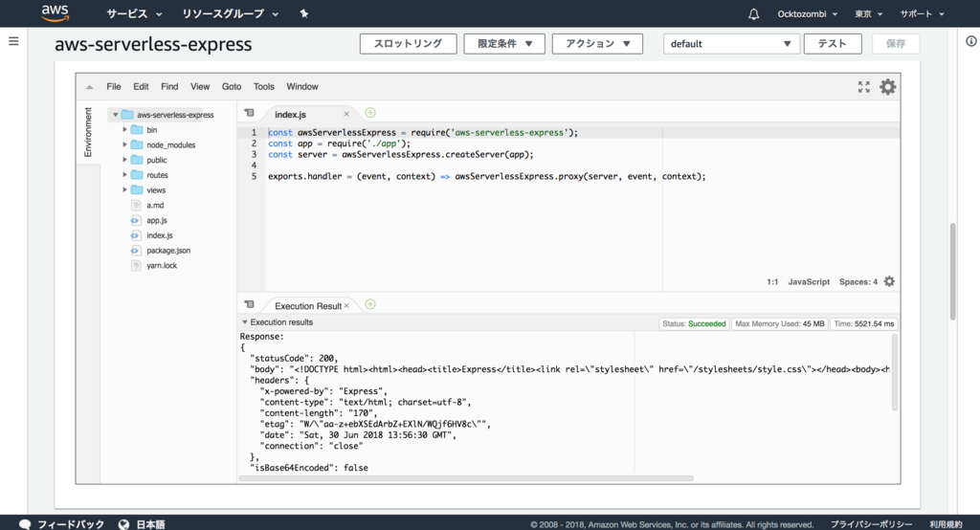
Task: Click the a.md file icon
Action: click(x=136, y=205)
